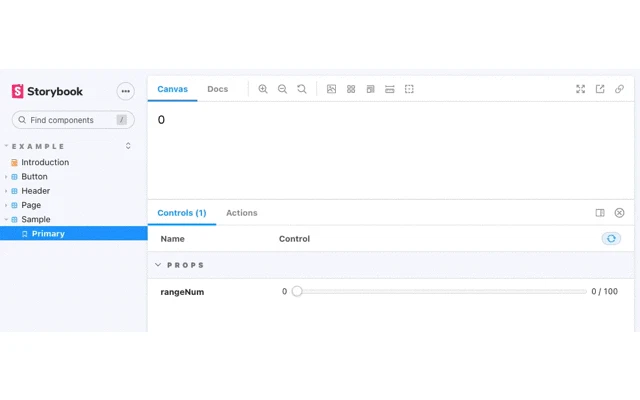Reset controls with the refresh button
This screenshot has height=400, width=640.
point(611,238)
